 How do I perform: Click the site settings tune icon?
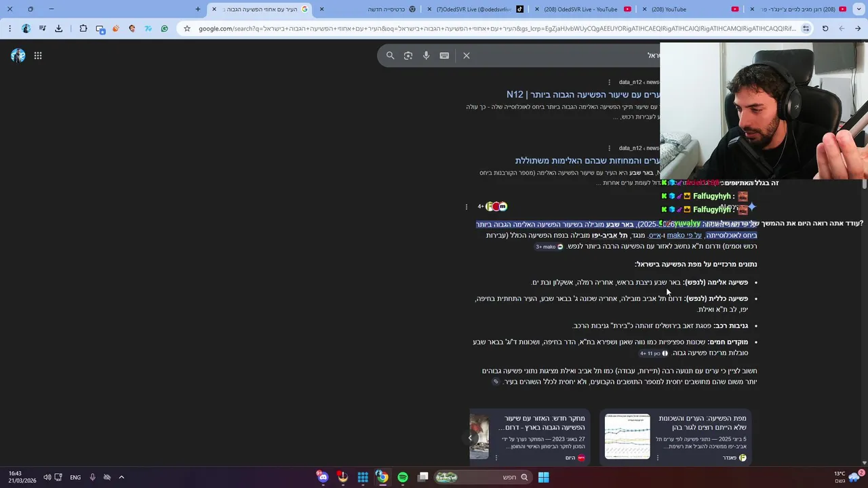806,28
